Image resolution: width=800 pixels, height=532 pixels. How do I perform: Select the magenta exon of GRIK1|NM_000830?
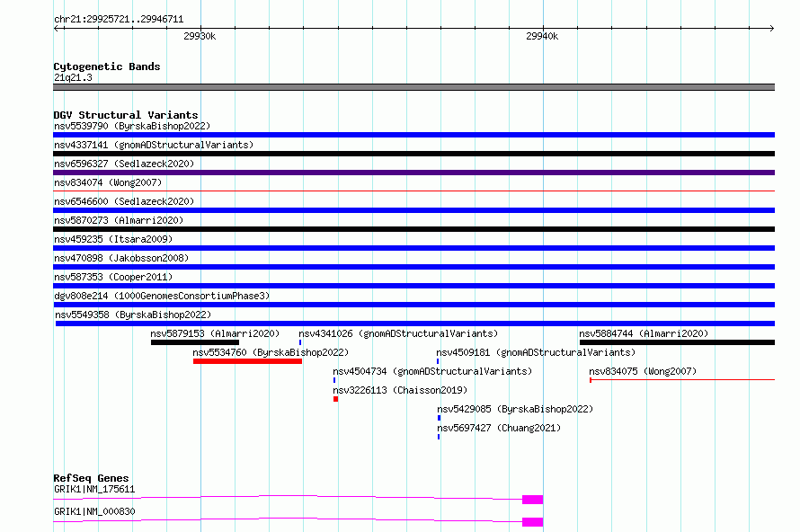tap(532, 522)
